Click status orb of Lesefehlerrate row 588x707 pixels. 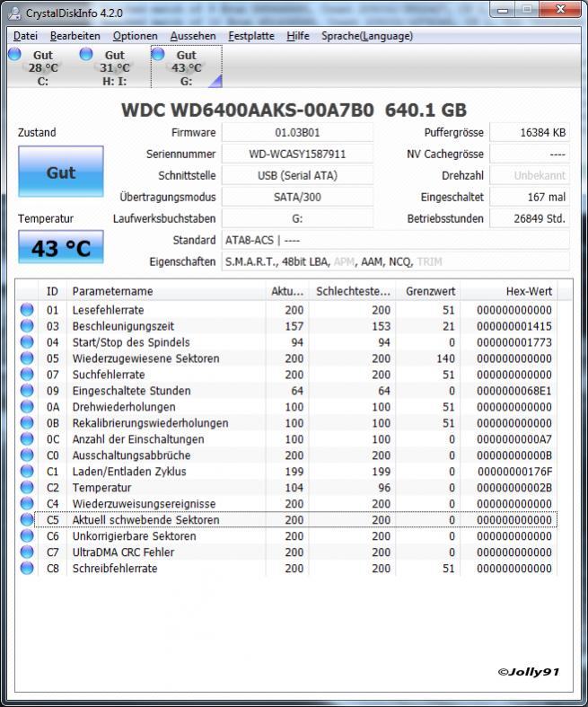click(27, 310)
